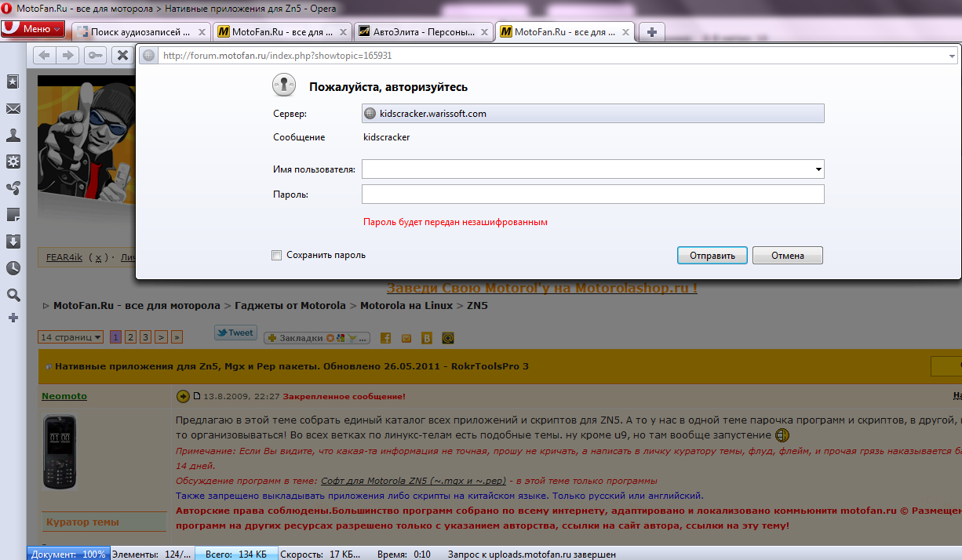Add a panel with sidebar plus
The width and height of the screenshot is (962, 560).
(x=13, y=318)
